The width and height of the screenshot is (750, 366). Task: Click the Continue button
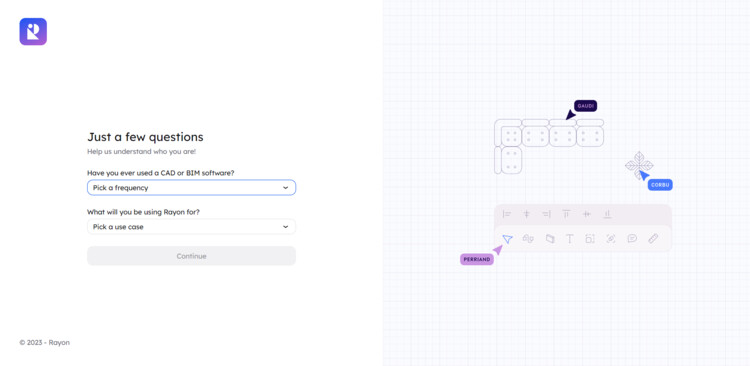(x=191, y=256)
